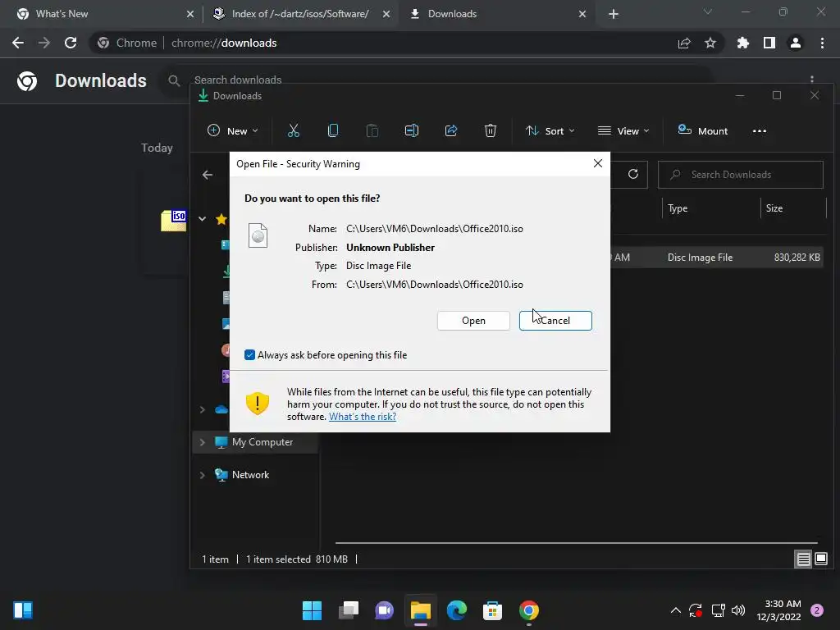
Task: Open the Windows Start button
Action: (312, 610)
